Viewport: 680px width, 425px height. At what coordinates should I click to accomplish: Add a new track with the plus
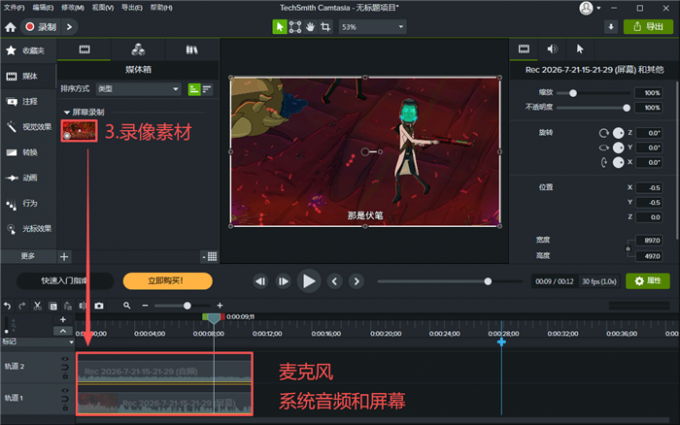63,320
